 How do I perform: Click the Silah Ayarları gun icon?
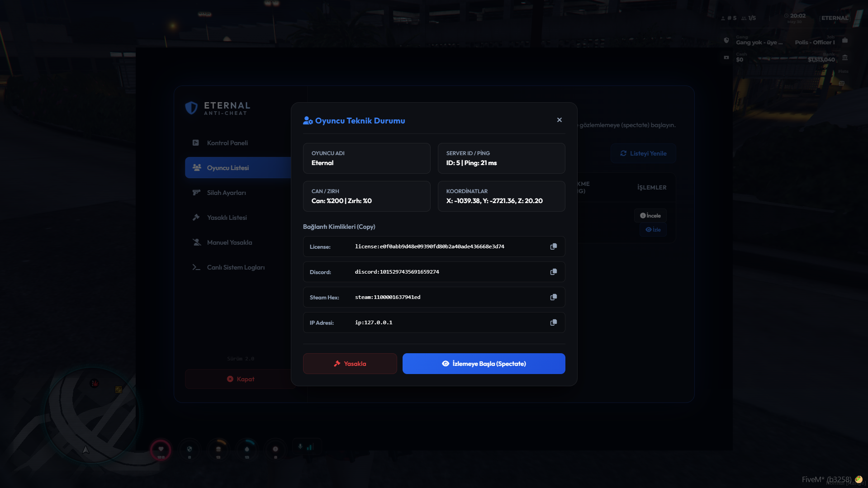coord(196,193)
